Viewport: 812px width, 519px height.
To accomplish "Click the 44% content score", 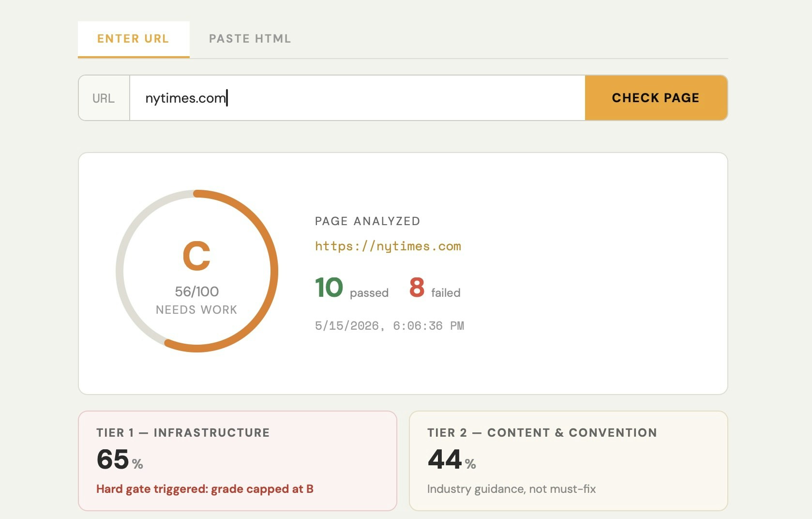I will [451, 459].
